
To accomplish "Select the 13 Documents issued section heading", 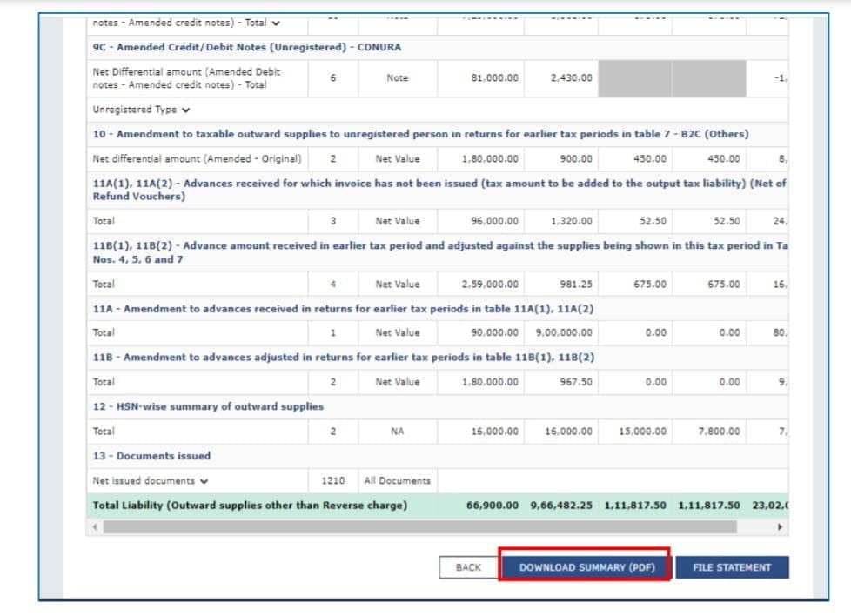I will tap(151, 456).
